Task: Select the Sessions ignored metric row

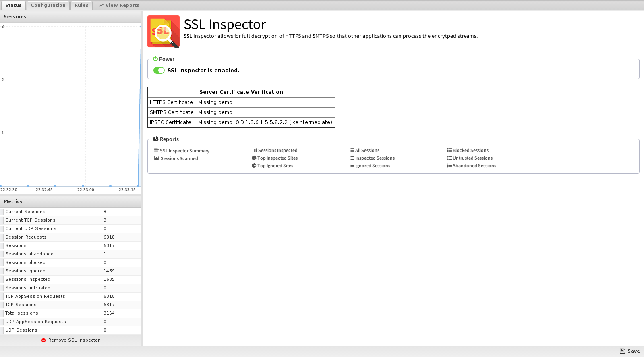Action: click(71, 271)
